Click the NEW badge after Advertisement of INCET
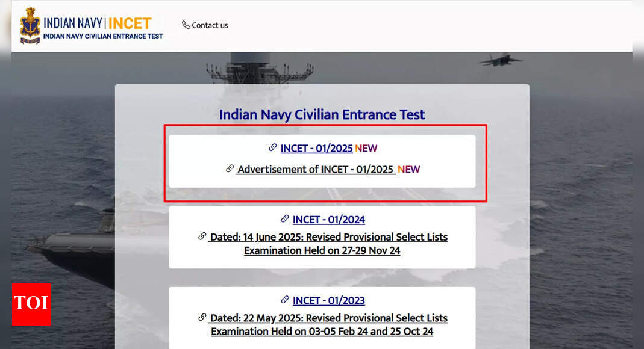The image size is (644, 349). 408,169
